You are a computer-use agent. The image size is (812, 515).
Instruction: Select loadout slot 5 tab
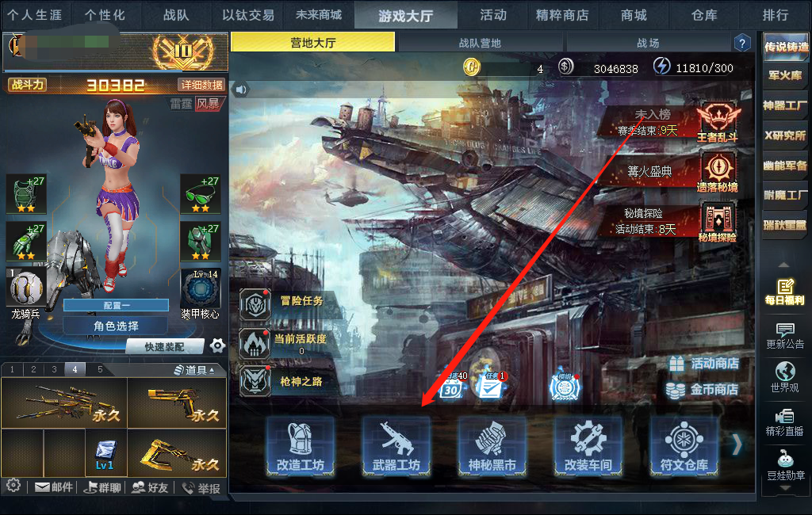coord(100,369)
